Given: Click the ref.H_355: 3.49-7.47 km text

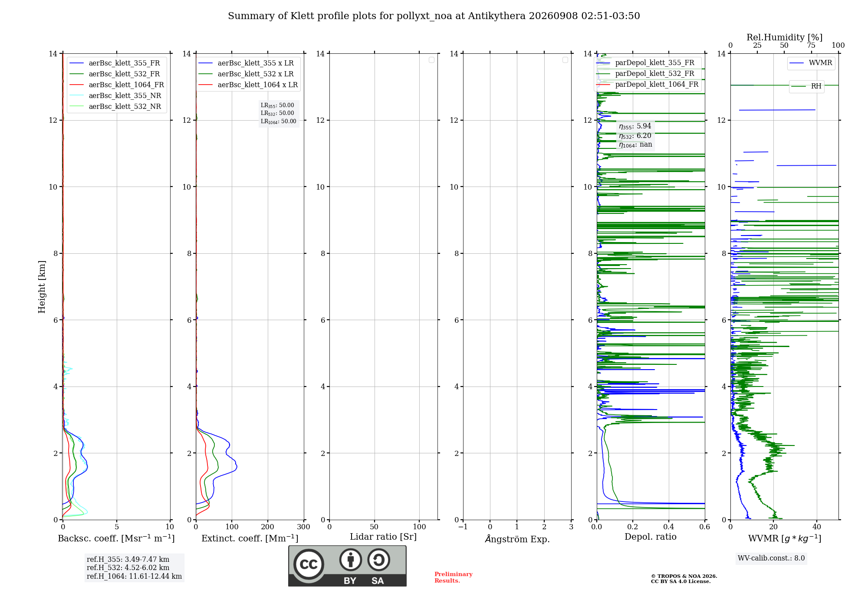Looking at the screenshot, I should tap(128, 560).
